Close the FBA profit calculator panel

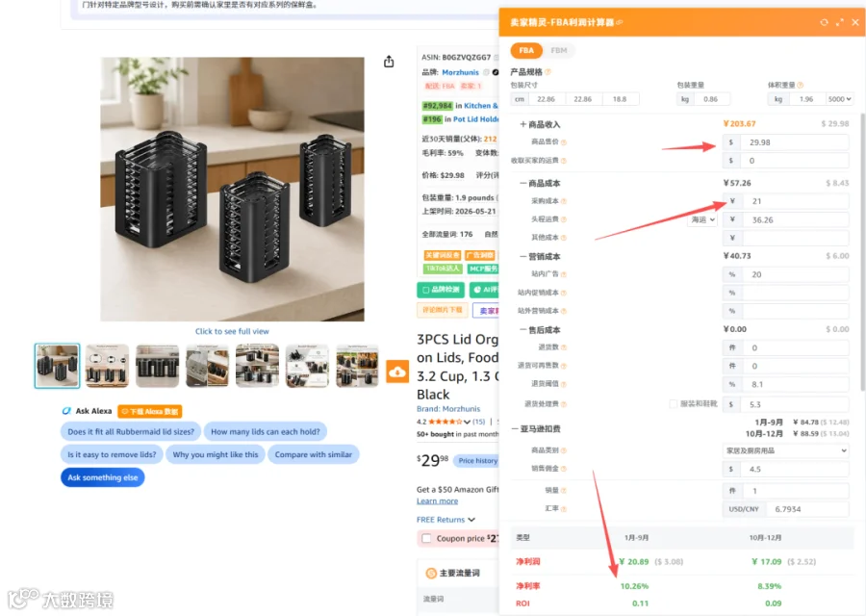pyautogui.click(x=855, y=22)
